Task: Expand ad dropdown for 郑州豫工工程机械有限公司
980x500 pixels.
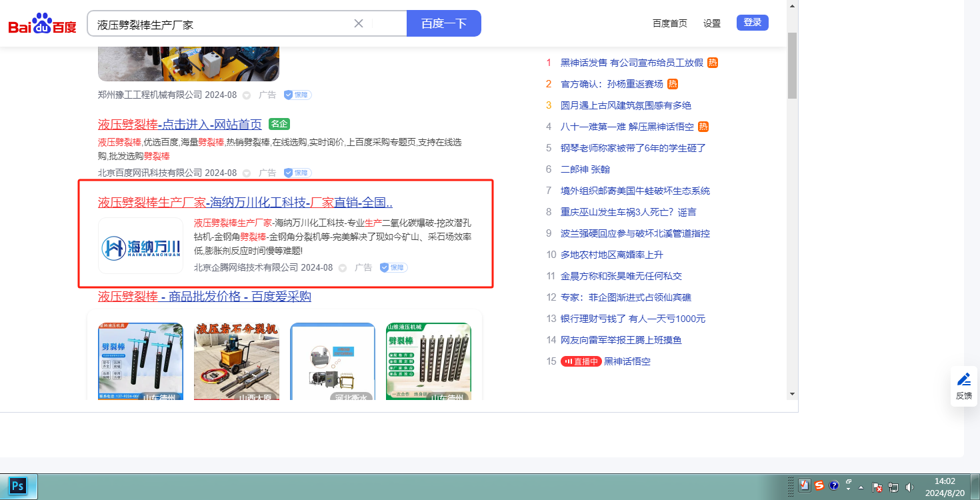Action: [x=246, y=95]
